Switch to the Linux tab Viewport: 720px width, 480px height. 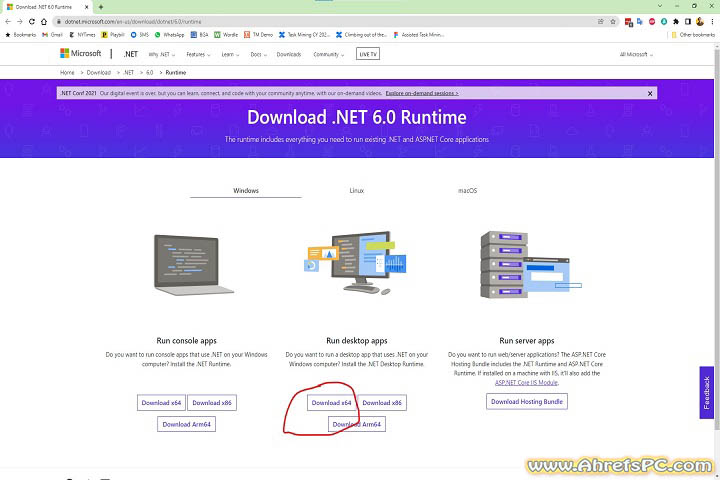357,191
